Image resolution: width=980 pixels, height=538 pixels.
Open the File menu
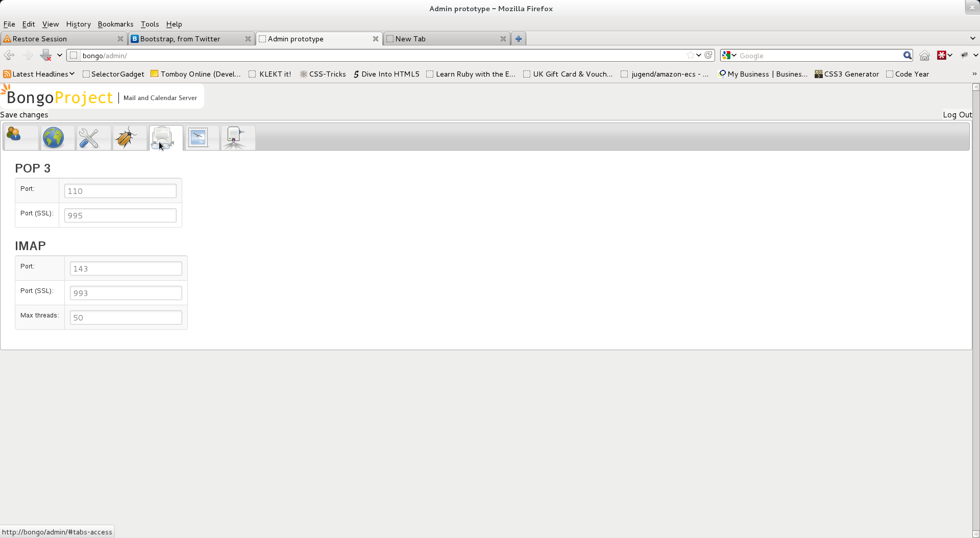coord(9,24)
